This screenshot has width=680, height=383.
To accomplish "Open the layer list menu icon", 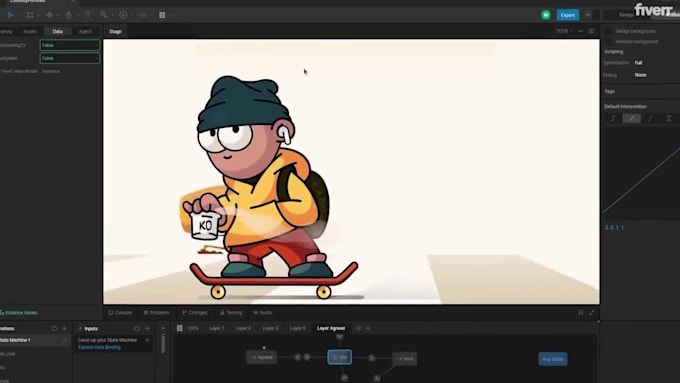I will click(358, 328).
